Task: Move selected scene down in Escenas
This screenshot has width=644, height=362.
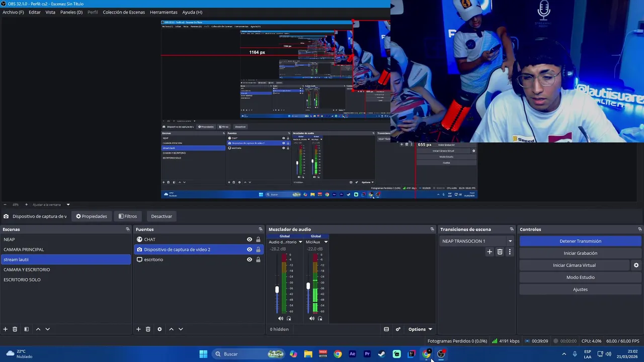Action: (x=47, y=329)
